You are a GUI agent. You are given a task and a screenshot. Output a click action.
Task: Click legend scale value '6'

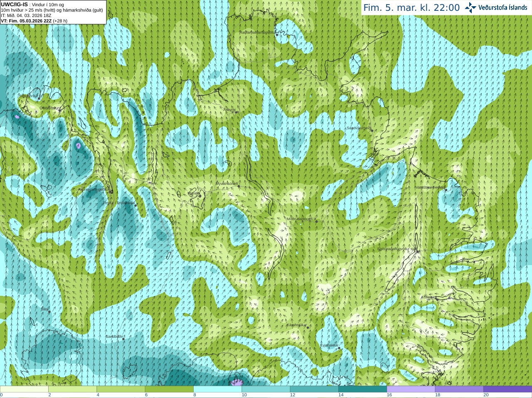(146, 395)
